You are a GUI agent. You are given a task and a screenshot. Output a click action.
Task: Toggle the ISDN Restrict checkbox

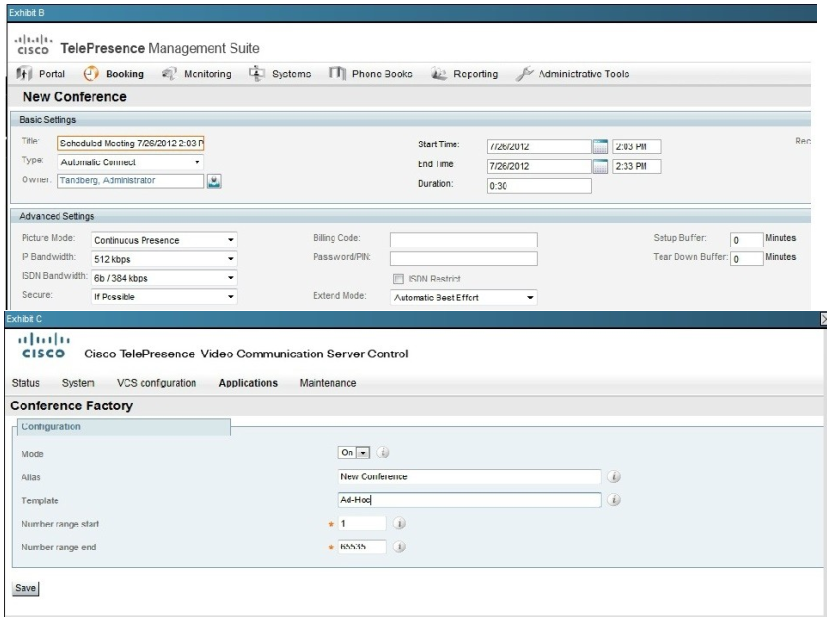click(398, 279)
